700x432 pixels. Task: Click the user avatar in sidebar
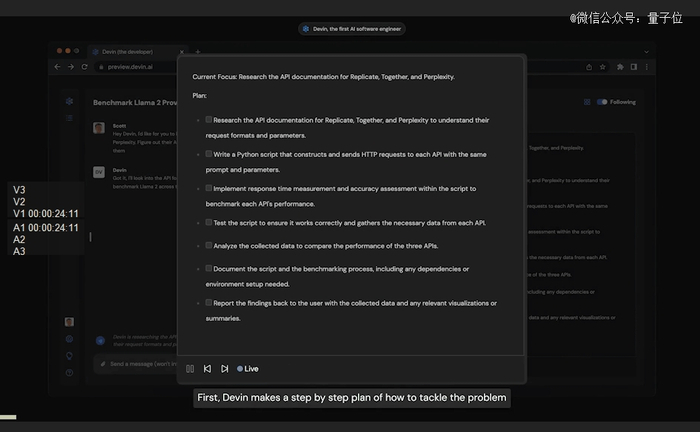(69, 322)
